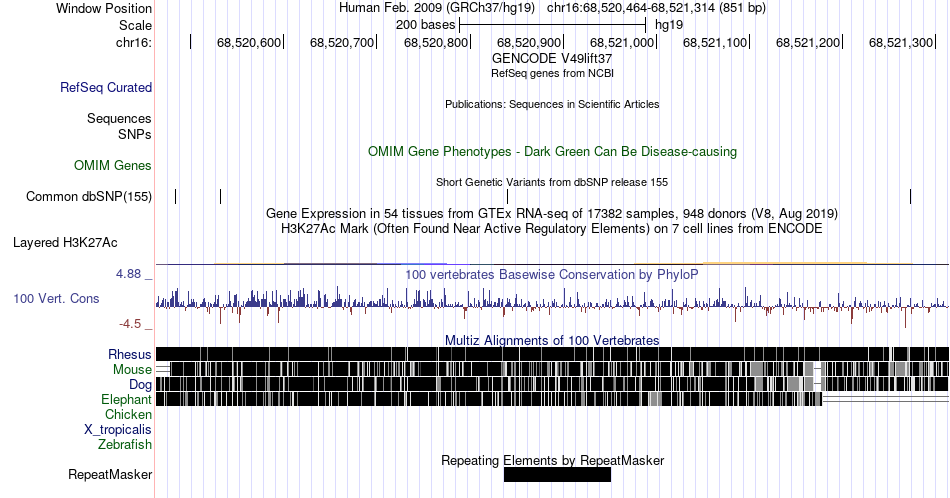Select the Common dbSNP(155) track label
This screenshot has height=498, width=950.
coord(88,196)
